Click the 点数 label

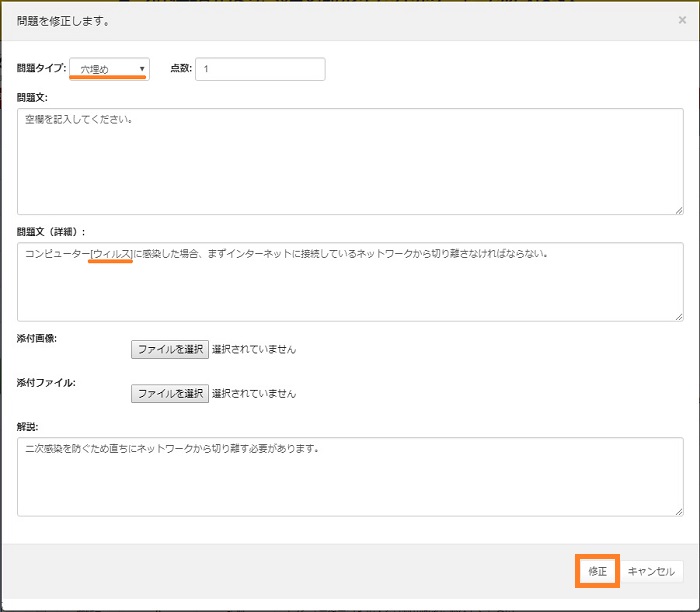180,69
